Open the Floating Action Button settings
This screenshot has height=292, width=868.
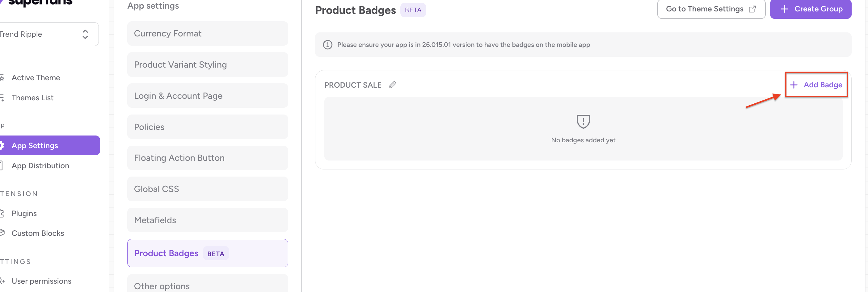[x=207, y=158]
